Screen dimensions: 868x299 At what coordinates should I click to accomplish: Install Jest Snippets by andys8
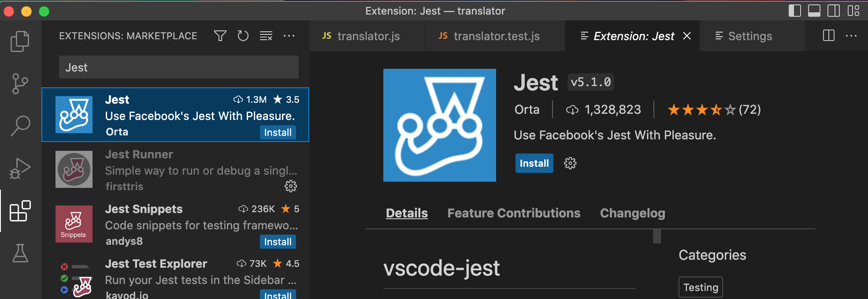[x=278, y=242]
